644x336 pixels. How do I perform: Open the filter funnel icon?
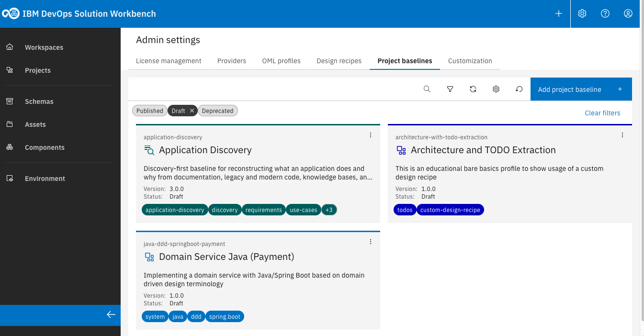(x=450, y=89)
